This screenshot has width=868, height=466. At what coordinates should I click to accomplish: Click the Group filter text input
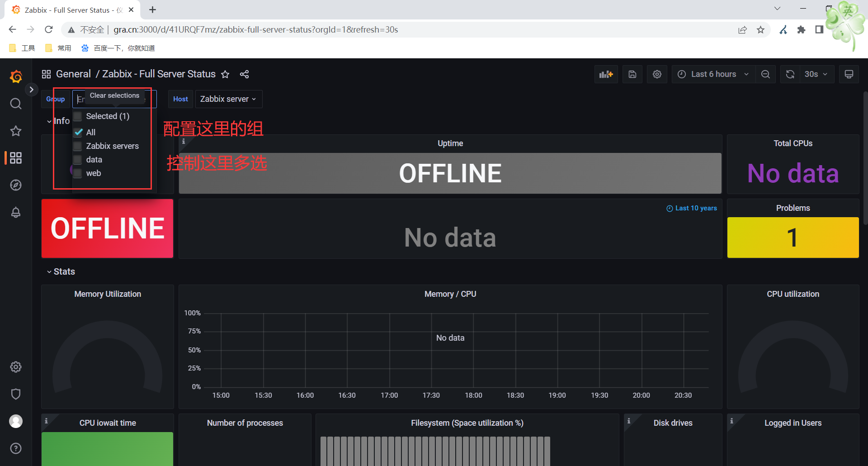114,99
